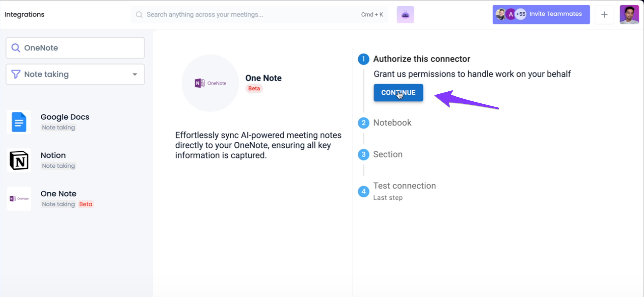Click the Note taking filter dropdown arrow
Viewport: 644px width, 297px height.
[135, 74]
